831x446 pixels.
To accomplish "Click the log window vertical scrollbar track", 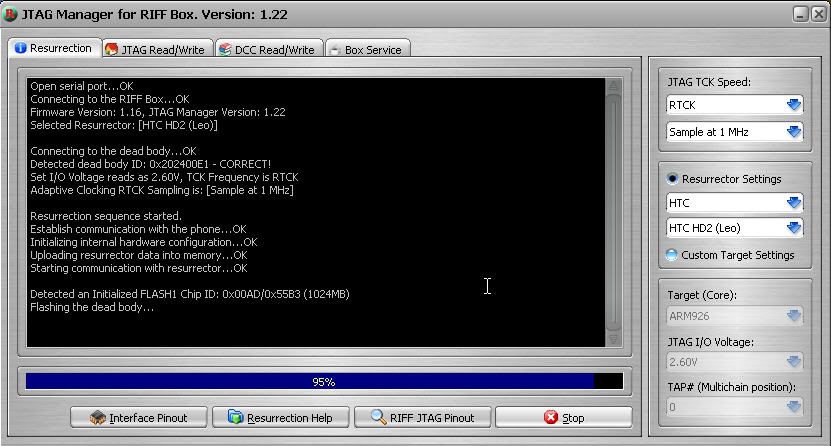I will 613,212.
